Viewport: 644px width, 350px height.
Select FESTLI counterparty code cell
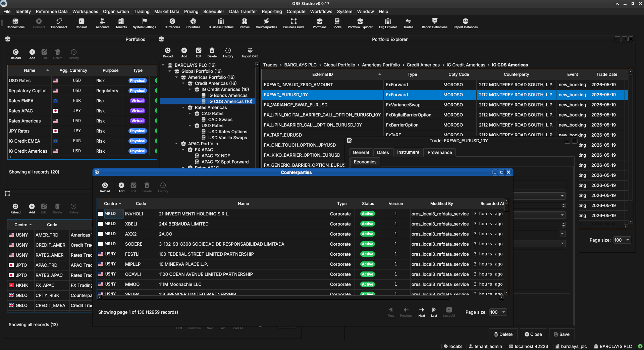(x=141, y=254)
